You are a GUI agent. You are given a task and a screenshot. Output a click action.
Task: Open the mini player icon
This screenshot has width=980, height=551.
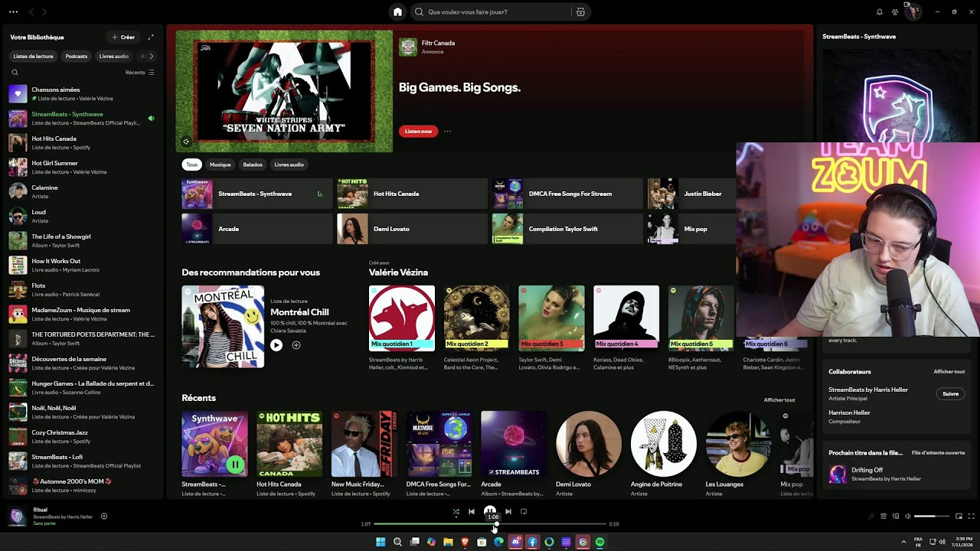pos(959,517)
